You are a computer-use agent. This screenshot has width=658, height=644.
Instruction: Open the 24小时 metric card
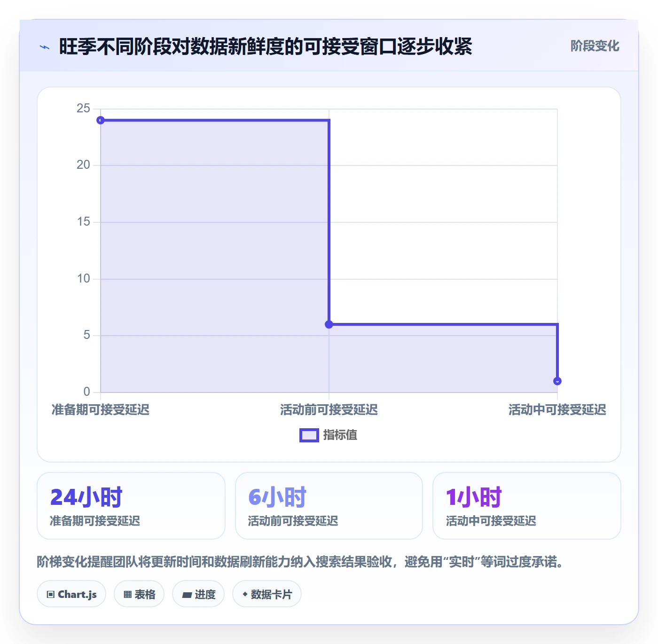[x=131, y=506]
